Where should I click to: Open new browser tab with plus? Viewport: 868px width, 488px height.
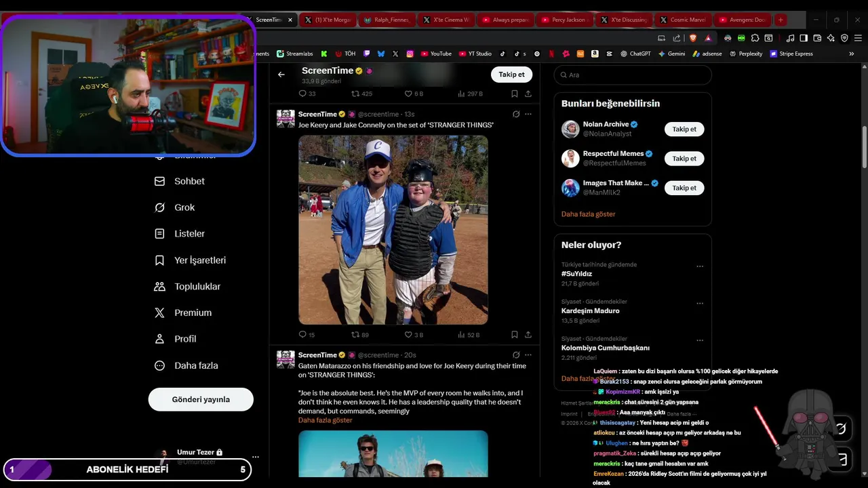pos(781,20)
